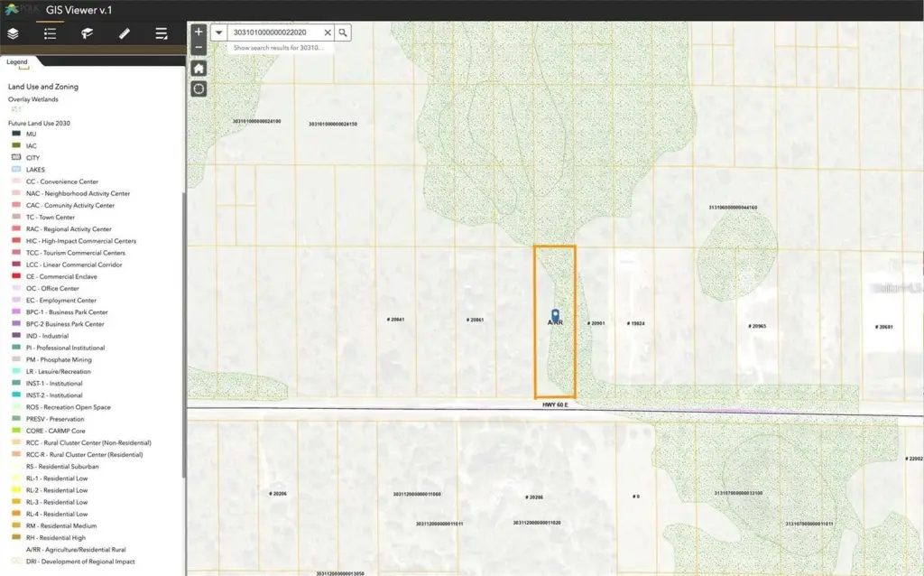Click the My Location crosshair button

pyautogui.click(x=199, y=88)
